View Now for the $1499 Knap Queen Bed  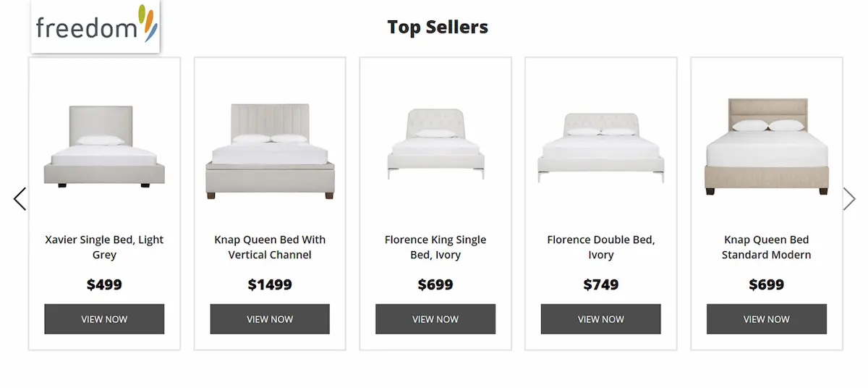click(x=270, y=319)
